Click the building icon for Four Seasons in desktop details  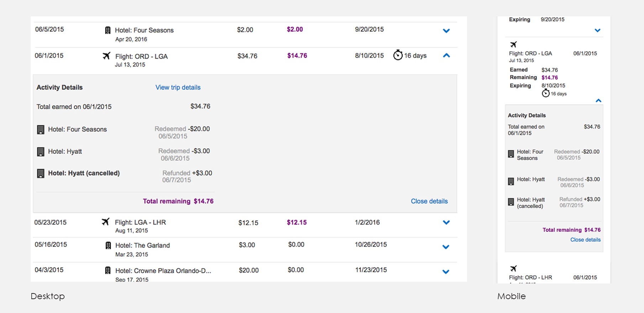41,129
